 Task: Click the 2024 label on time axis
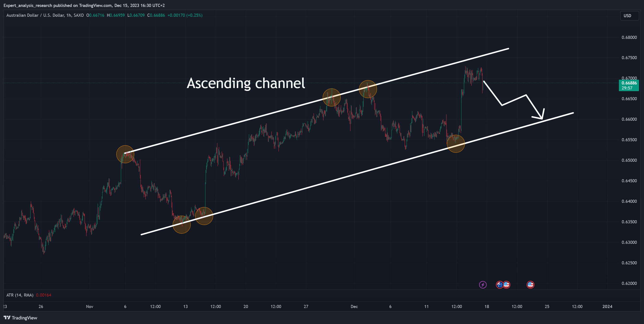point(607,307)
